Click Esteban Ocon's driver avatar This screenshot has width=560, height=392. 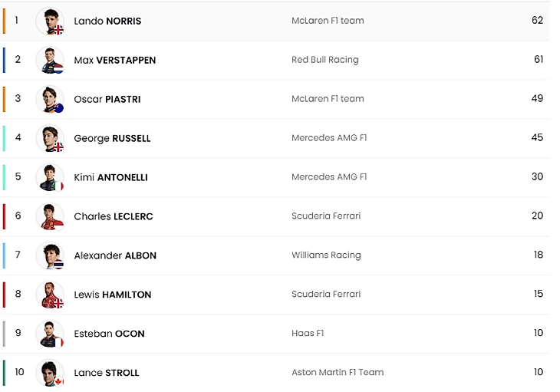50,334
